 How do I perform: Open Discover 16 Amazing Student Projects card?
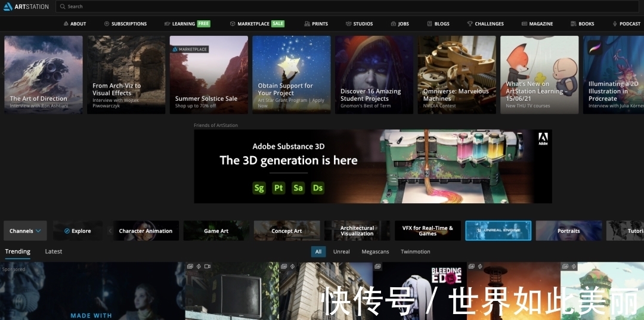click(374, 74)
